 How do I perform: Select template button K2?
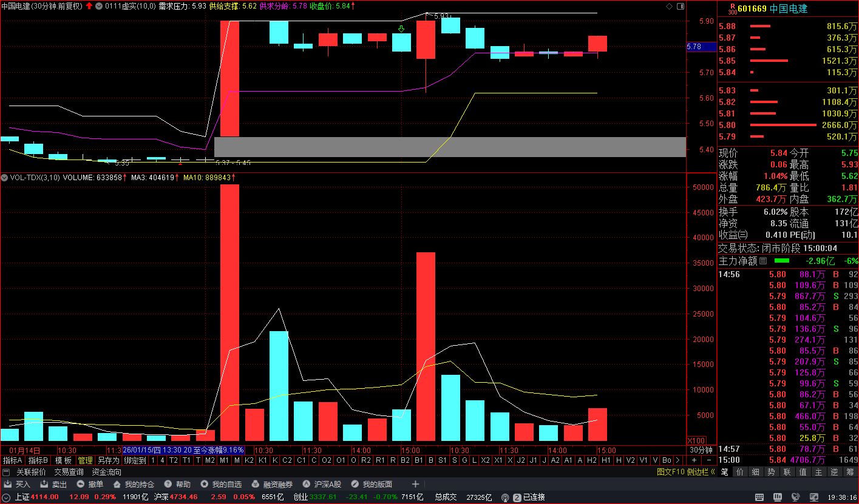(250, 460)
